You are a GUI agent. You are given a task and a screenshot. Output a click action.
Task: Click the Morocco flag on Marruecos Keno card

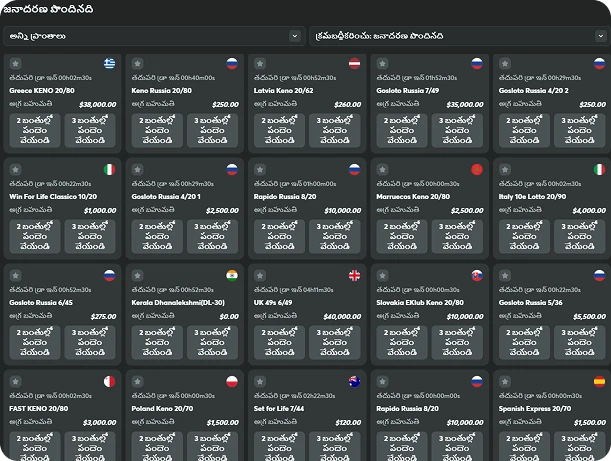coord(477,170)
